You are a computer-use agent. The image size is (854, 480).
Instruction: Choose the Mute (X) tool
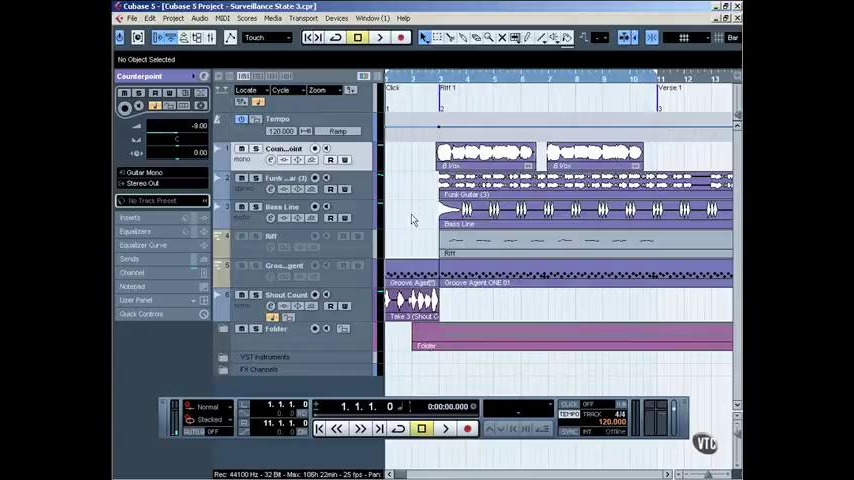tap(501, 38)
